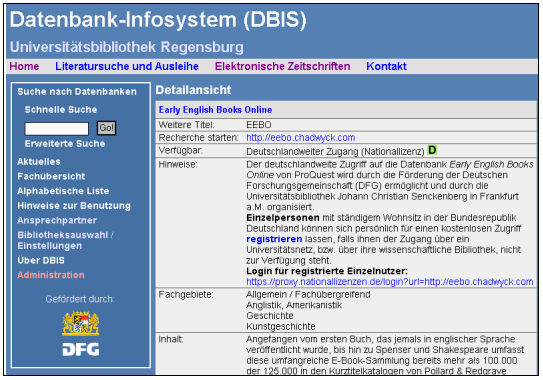Click the Detailansicht heading
The width and height of the screenshot is (543, 380).
(x=193, y=90)
